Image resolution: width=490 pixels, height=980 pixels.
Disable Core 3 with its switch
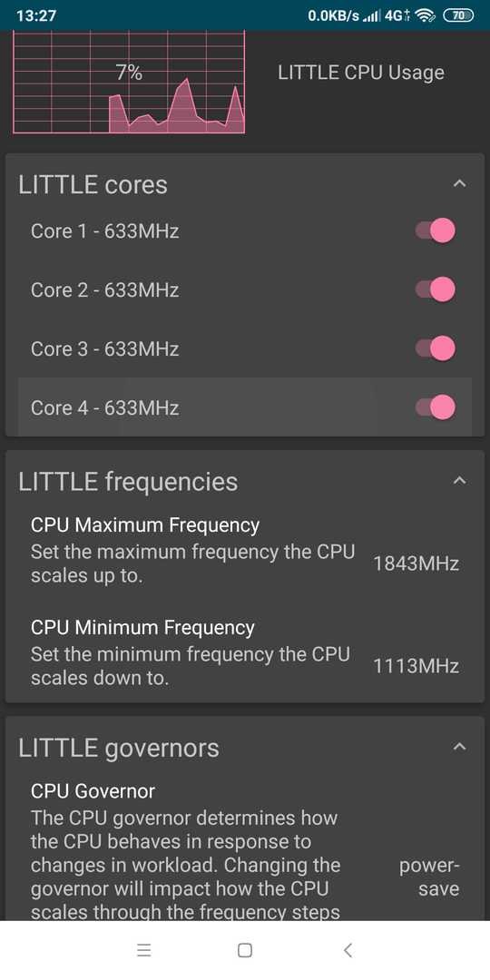435,348
